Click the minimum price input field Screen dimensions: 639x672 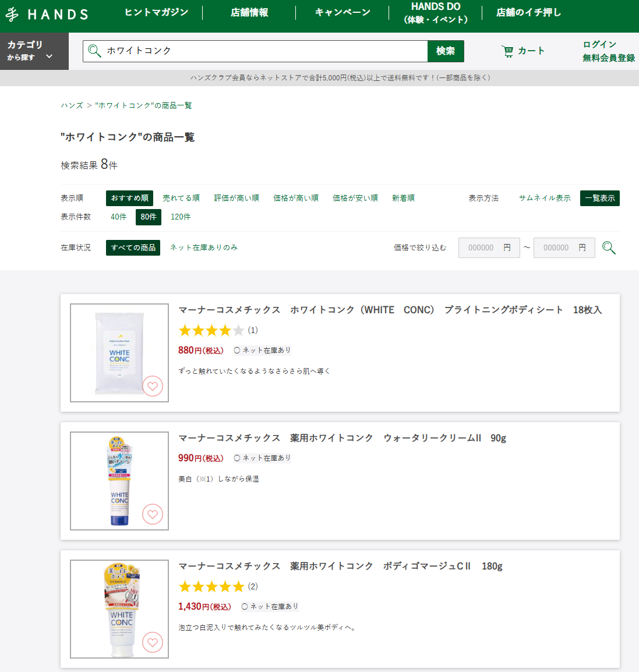tap(489, 247)
